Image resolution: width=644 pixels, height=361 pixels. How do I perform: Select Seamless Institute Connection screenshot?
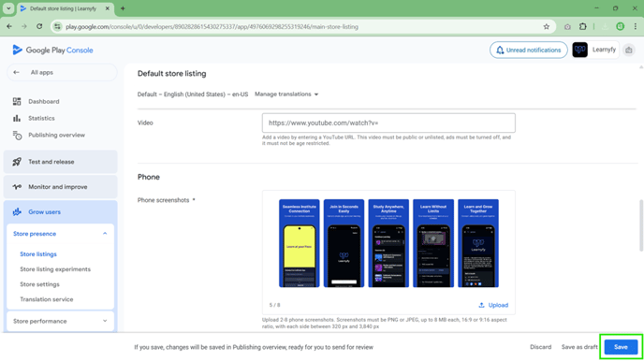299,243
